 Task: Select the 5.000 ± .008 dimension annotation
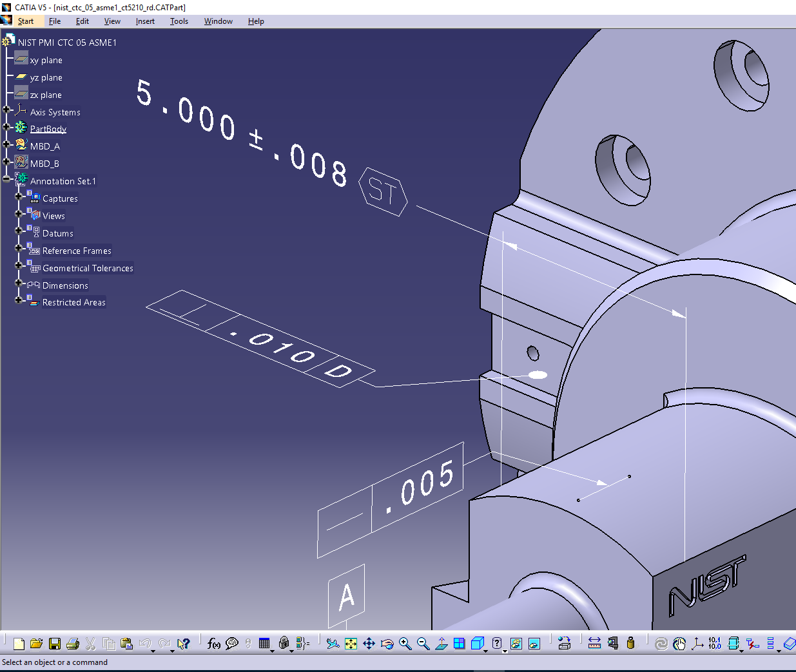pyautogui.click(x=242, y=133)
